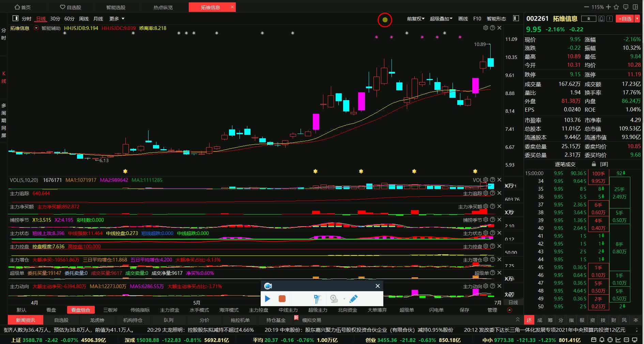Viewport: 644px width, 344px height.
Task: Open the dropdown arrow next to the webcam icon
Action: click(x=344, y=299)
